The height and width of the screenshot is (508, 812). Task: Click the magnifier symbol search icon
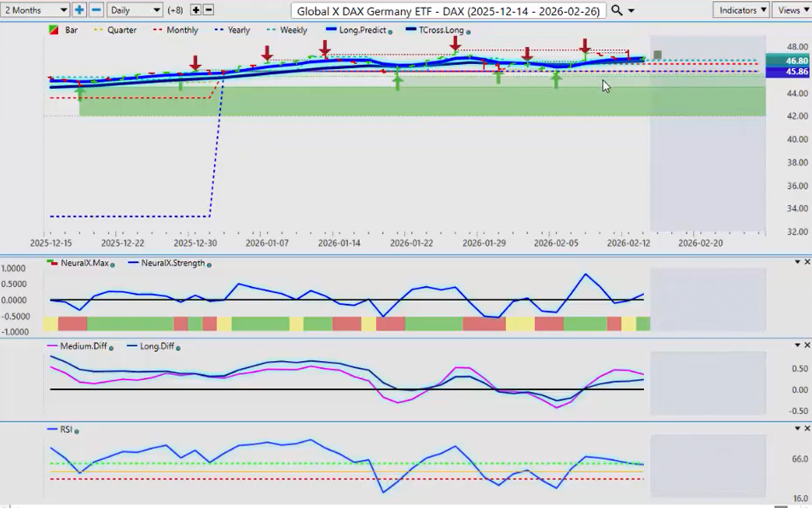pyautogui.click(x=617, y=10)
